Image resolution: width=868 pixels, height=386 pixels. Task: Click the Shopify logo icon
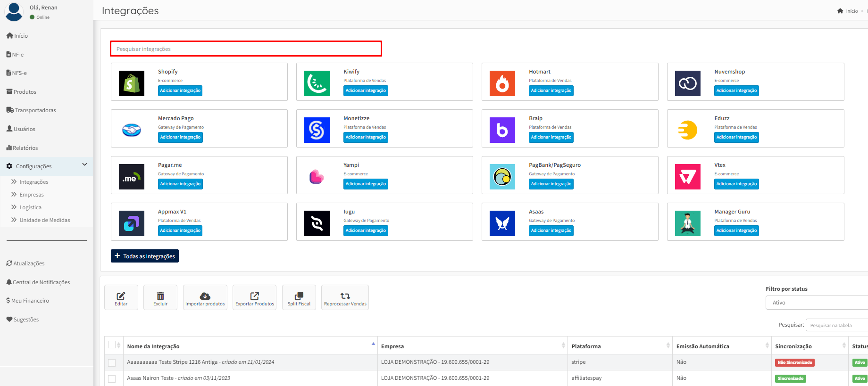[132, 83]
